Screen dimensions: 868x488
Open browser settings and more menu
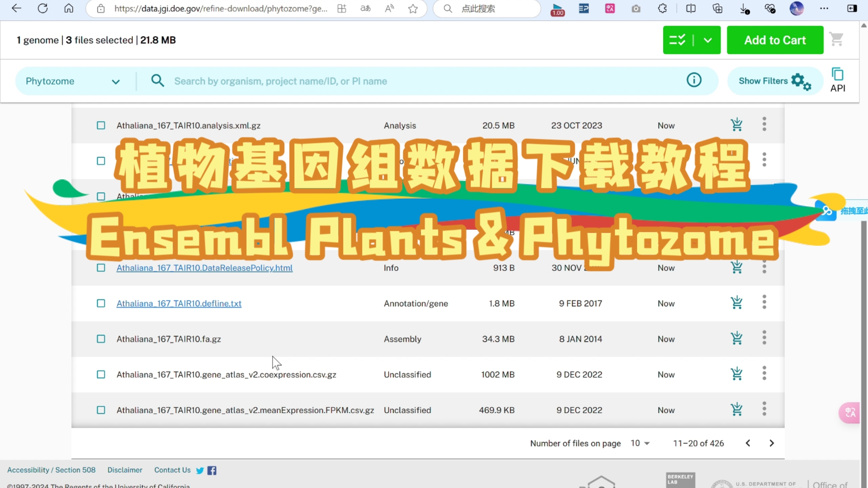tap(824, 9)
